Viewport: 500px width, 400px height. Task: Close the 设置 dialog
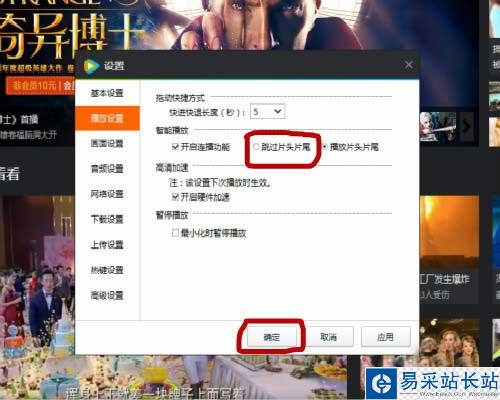click(409, 65)
